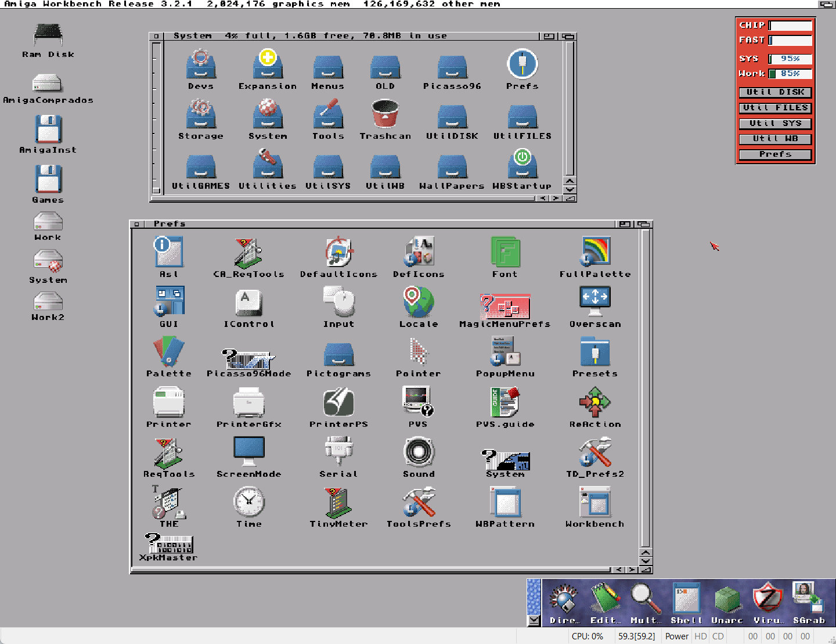The height and width of the screenshot is (644, 836).
Task: Click the Util FILES button
Action: click(775, 108)
